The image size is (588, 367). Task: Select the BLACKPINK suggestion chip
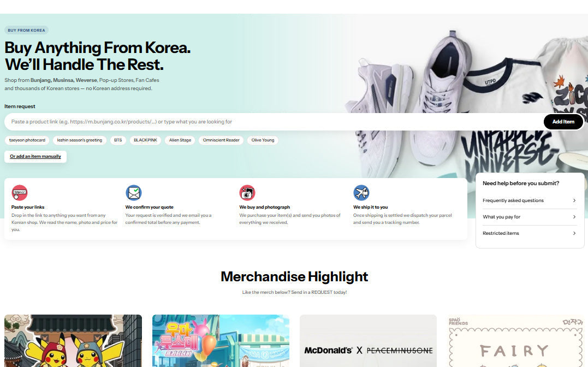tap(146, 140)
